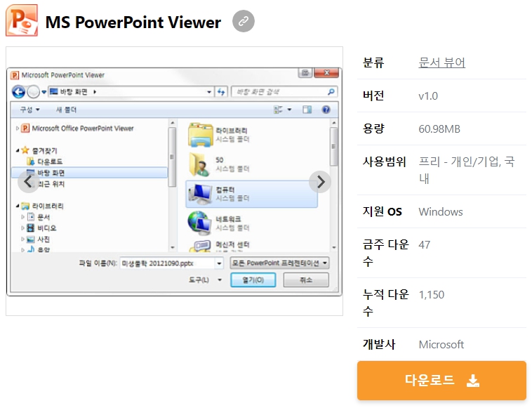Open the address bar history dropdown
Viewport: 532px width, 408px height.
(x=209, y=92)
